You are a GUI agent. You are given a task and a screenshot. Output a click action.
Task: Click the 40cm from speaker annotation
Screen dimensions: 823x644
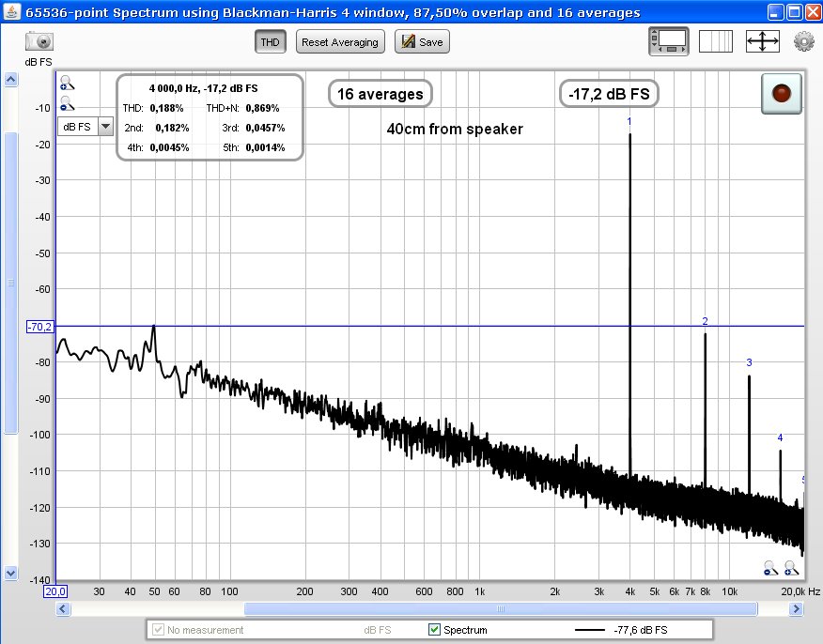pos(455,129)
